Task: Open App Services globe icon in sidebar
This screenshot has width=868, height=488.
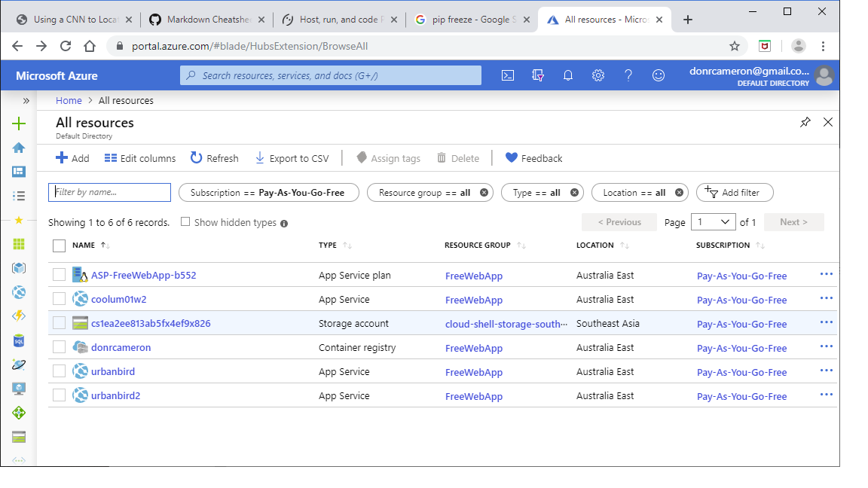Action: (x=19, y=292)
